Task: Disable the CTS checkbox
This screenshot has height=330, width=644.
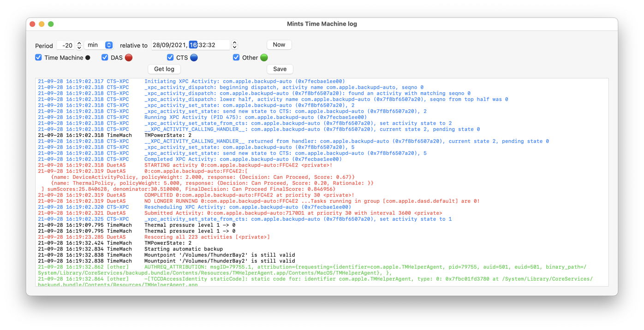Action: coord(170,58)
